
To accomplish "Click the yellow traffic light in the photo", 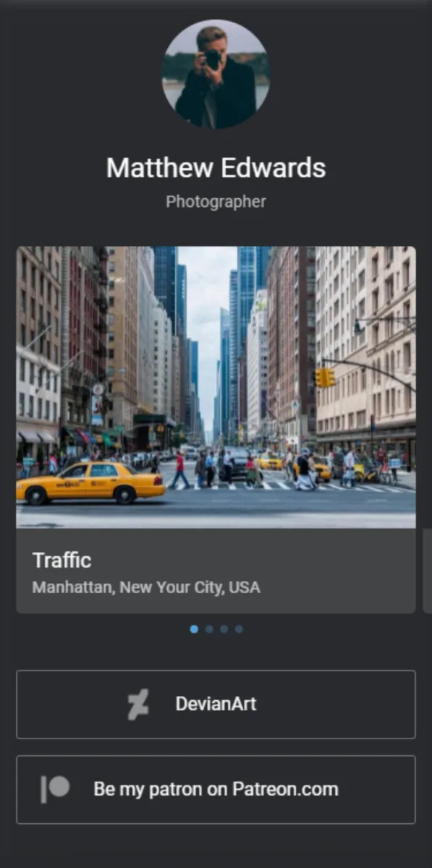I will pos(325,378).
